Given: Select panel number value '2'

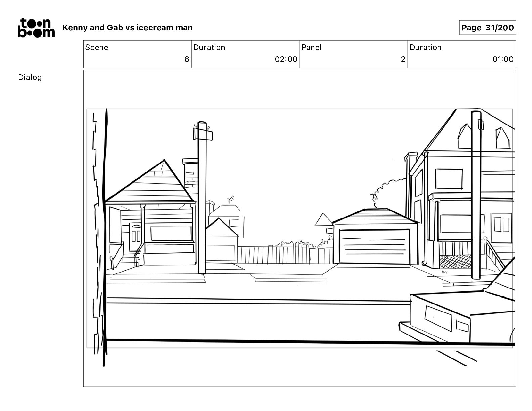Looking at the screenshot, I should pos(403,59).
